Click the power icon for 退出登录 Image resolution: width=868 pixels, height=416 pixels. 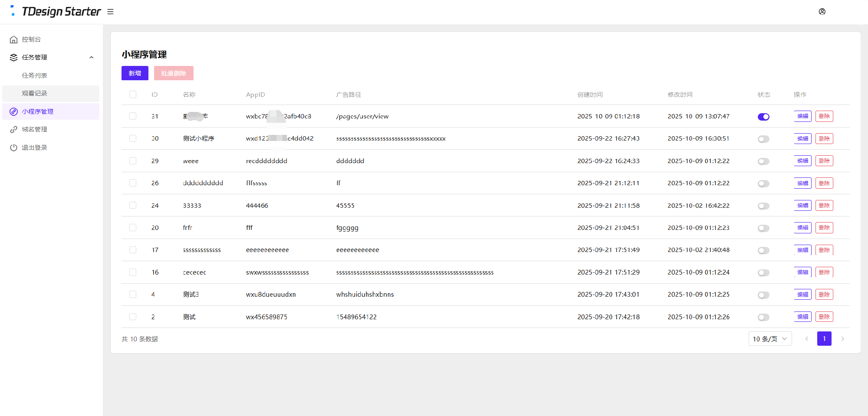pyautogui.click(x=13, y=147)
